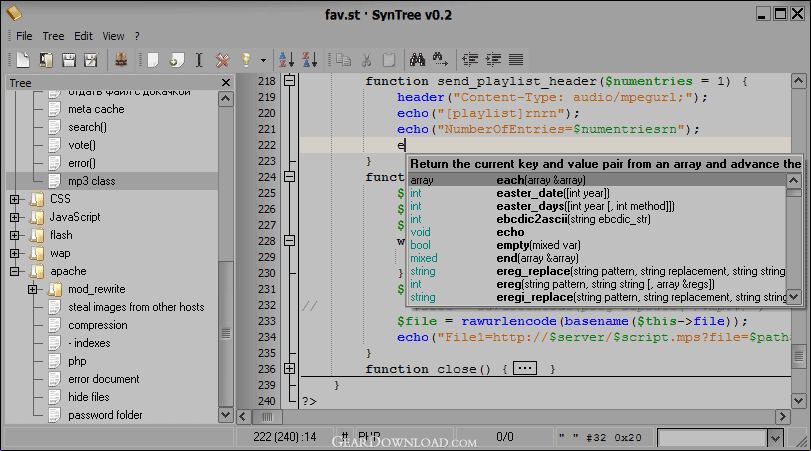Expand the CSS folder
Image resolution: width=811 pixels, height=451 pixels.
pyautogui.click(x=14, y=199)
